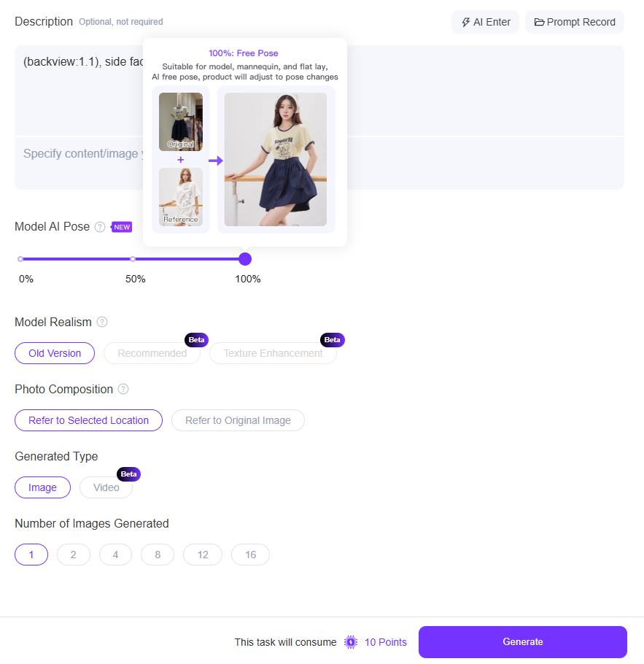Click the purple Generate button
Screen dimensions: 644x664
(x=523, y=642)
